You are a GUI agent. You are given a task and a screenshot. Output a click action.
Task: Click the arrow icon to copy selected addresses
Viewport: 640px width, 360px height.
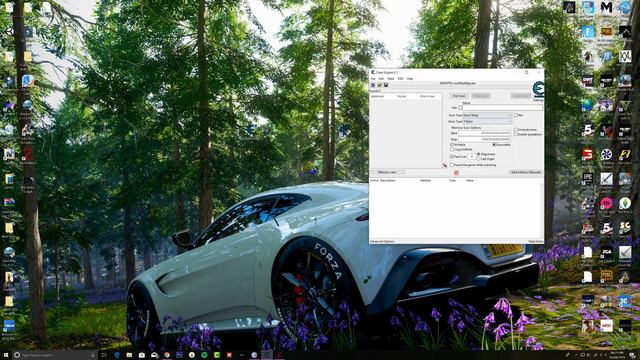tap(445, 165)
